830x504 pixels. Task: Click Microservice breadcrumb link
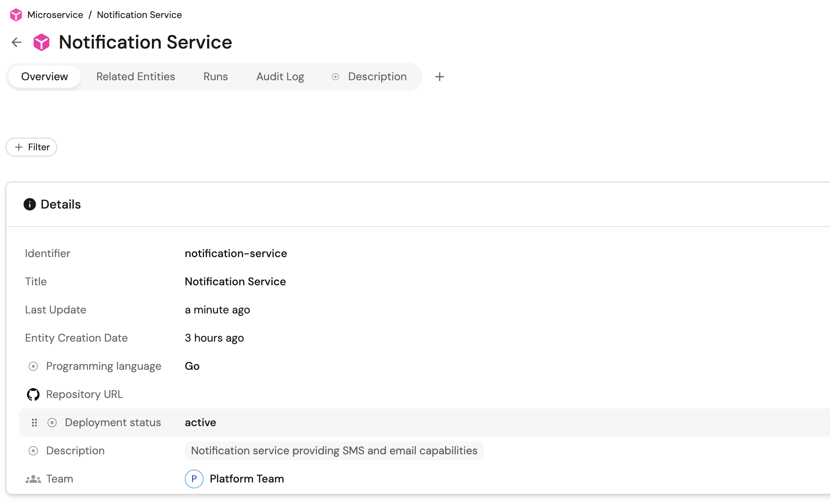55,15
